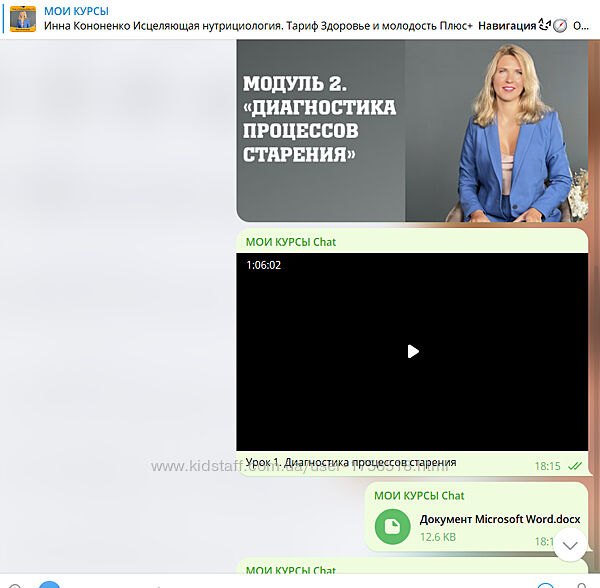
Task: Click МОИ КУРСЫ Chat sender above document
Action: coord(419,495)
